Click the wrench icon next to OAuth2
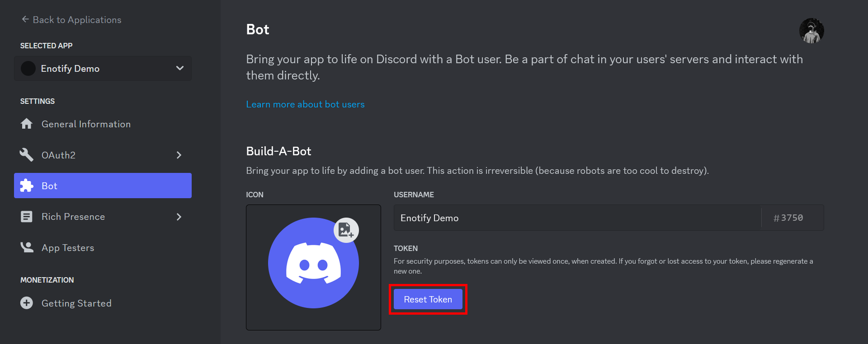 [x=27, y=155]
